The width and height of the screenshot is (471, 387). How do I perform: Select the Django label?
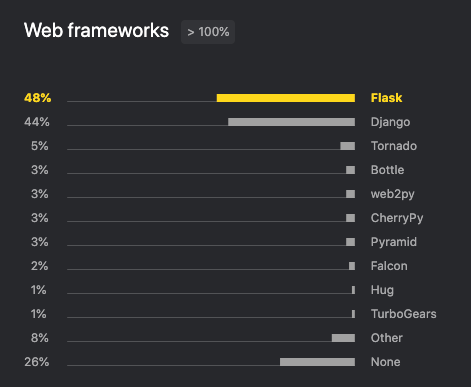[390, 122]
